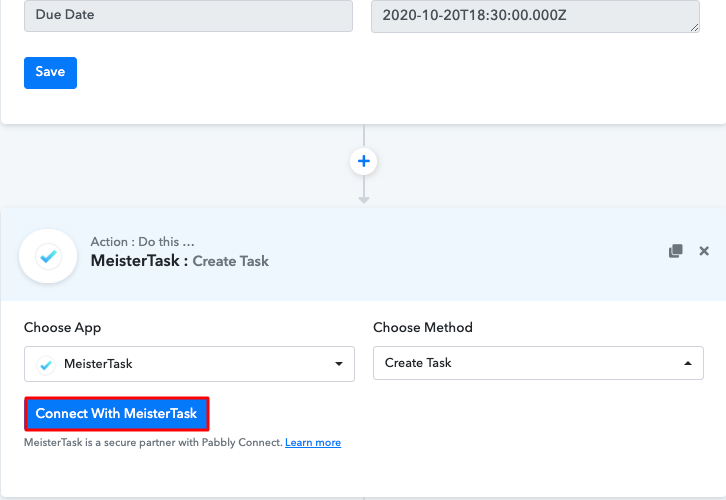The image size is (726, 500).
Task: Open the Choose Method dropdown showing Create Task
Action: (538, 363)
